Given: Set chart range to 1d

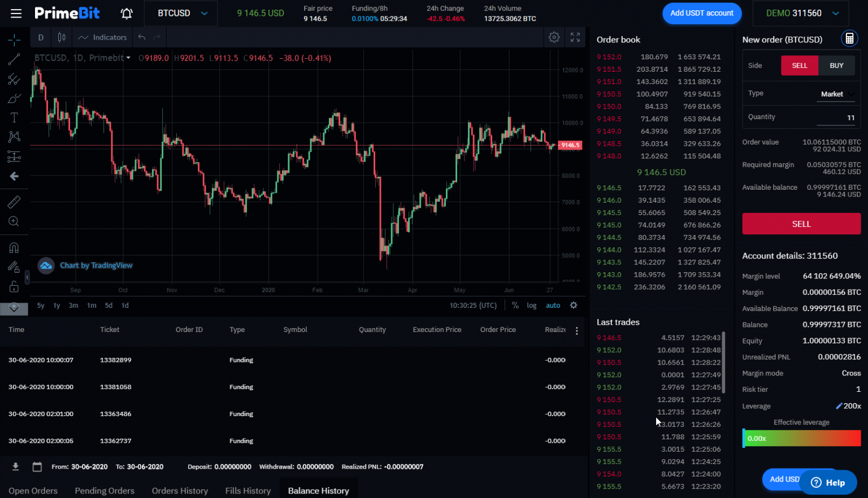Looking at the screenshot, I should pyautogui.click(x=125, y=305).
